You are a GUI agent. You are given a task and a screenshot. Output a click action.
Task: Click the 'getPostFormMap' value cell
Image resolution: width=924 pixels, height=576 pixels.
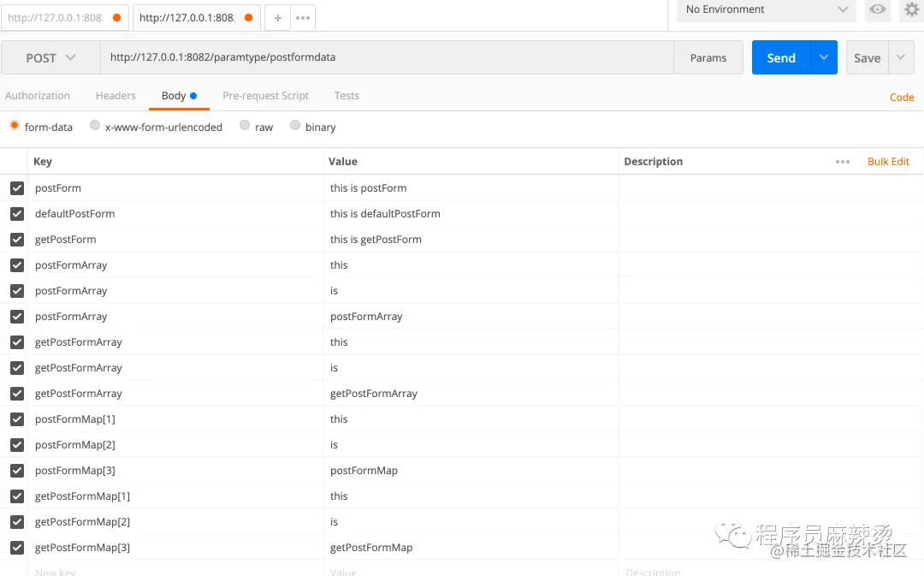pos(471,548)
